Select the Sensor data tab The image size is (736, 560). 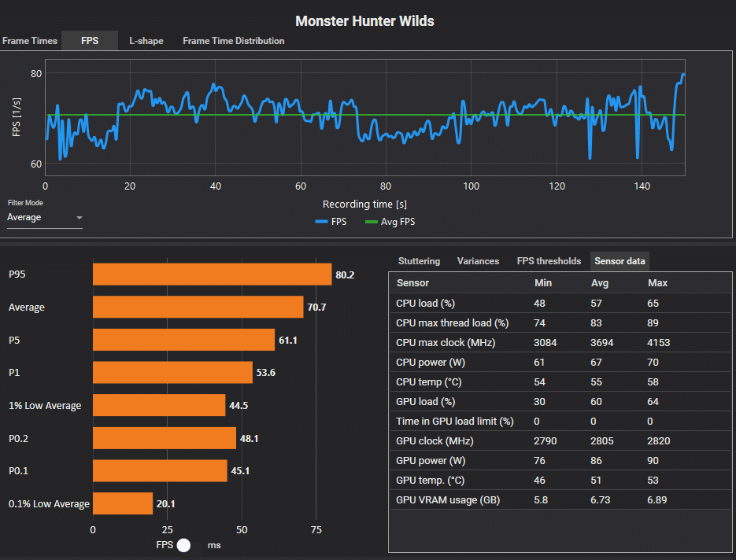click(619, 261)
